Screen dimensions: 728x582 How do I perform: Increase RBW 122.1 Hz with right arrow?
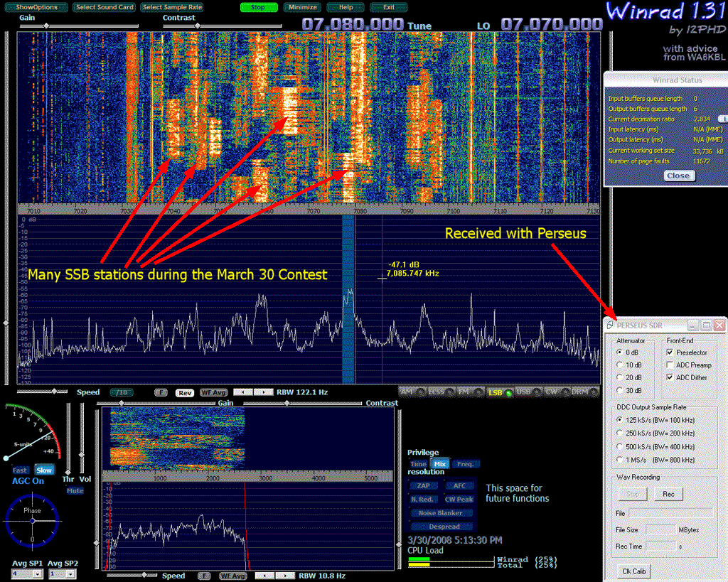pos(263,392)
